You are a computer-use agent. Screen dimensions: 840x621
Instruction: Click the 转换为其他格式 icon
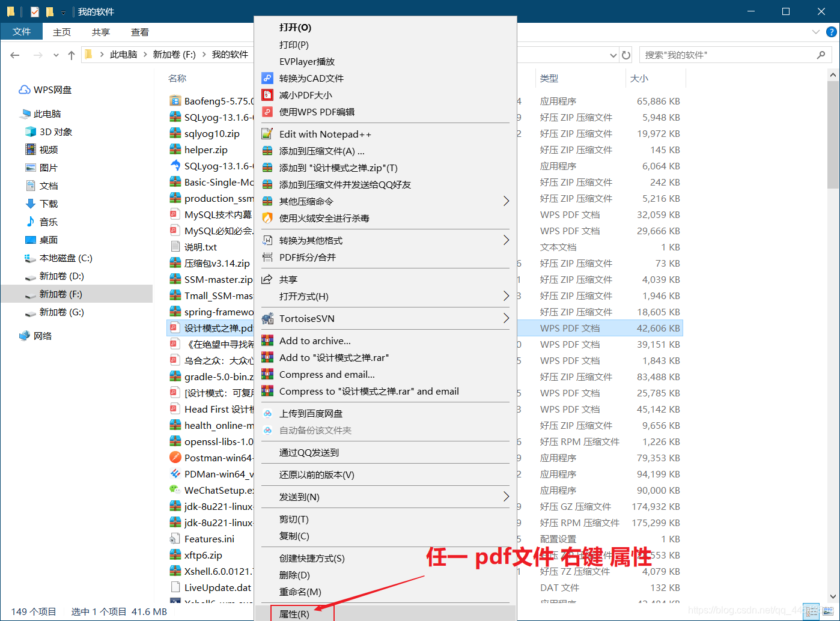(267, 240)
